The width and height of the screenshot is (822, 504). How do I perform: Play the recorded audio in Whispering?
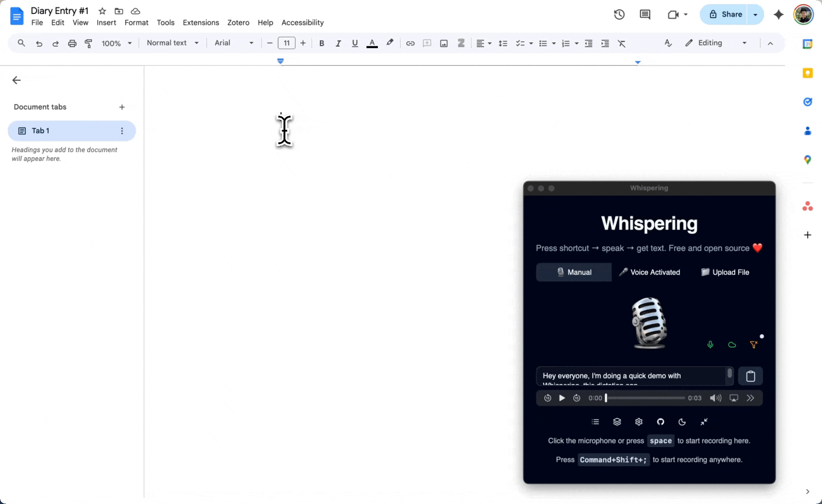[562, 398]
